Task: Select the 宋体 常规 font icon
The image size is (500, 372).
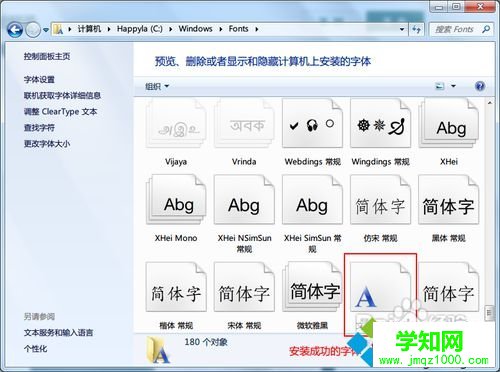Action: pyautogui.click(x=244, y=287)
